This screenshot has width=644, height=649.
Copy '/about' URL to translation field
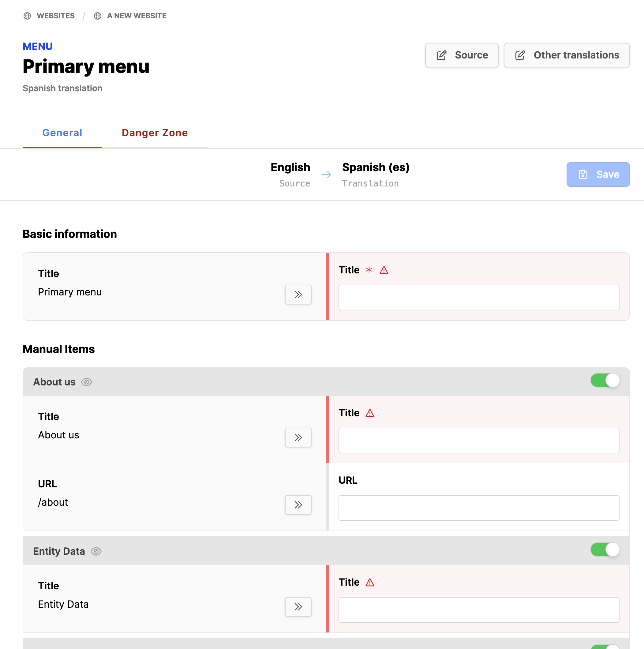298,505
